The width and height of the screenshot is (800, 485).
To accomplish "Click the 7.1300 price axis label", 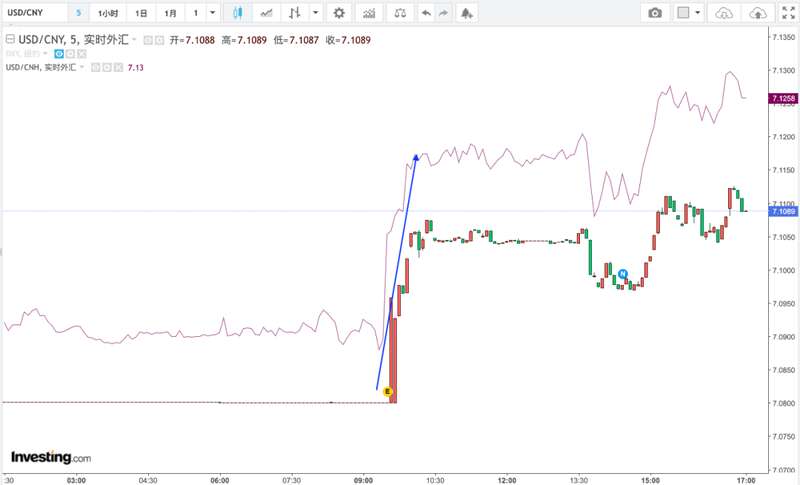I will click(784, 70).
